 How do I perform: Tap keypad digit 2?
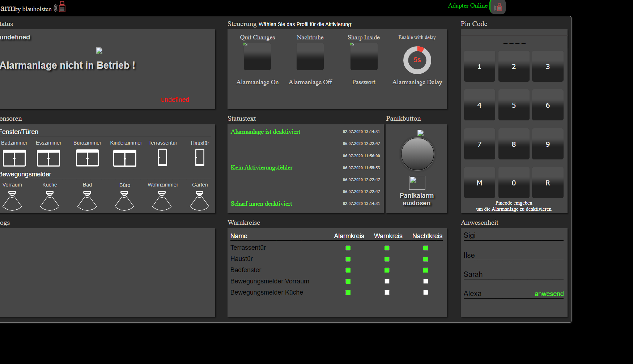[514, 66]
